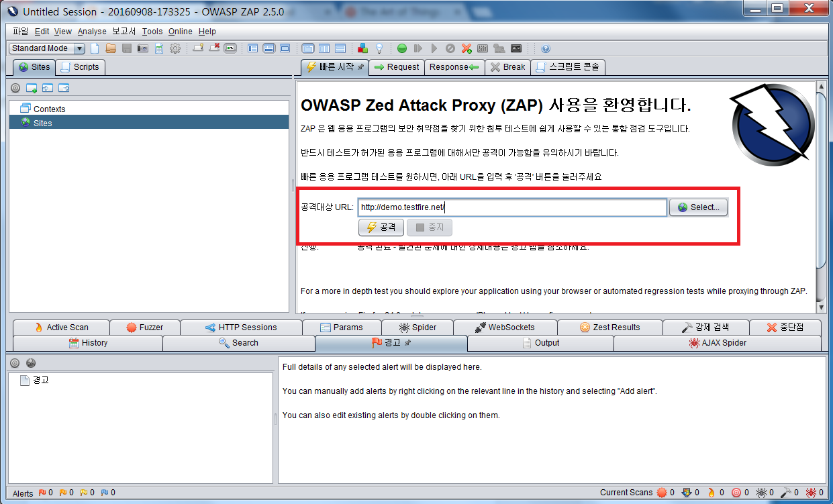Create a new context in the Sites panel
Screen dimensions: 833x504
click(x=30, y=87)
